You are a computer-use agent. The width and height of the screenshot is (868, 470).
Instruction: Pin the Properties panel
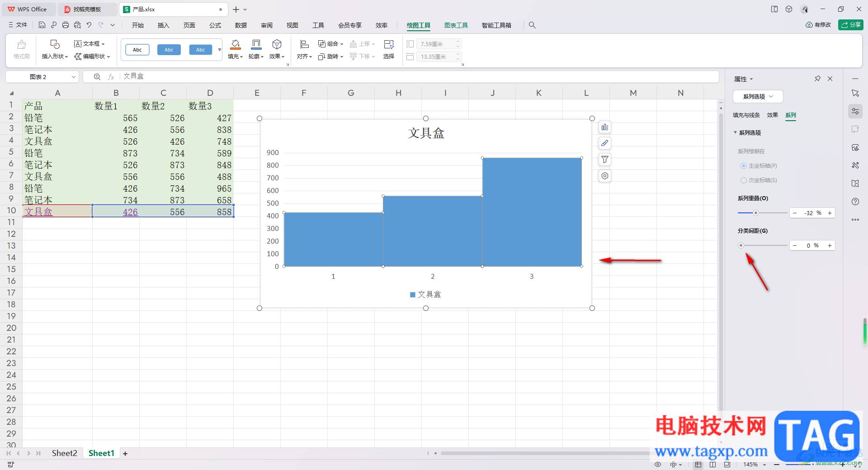point(817,79)
